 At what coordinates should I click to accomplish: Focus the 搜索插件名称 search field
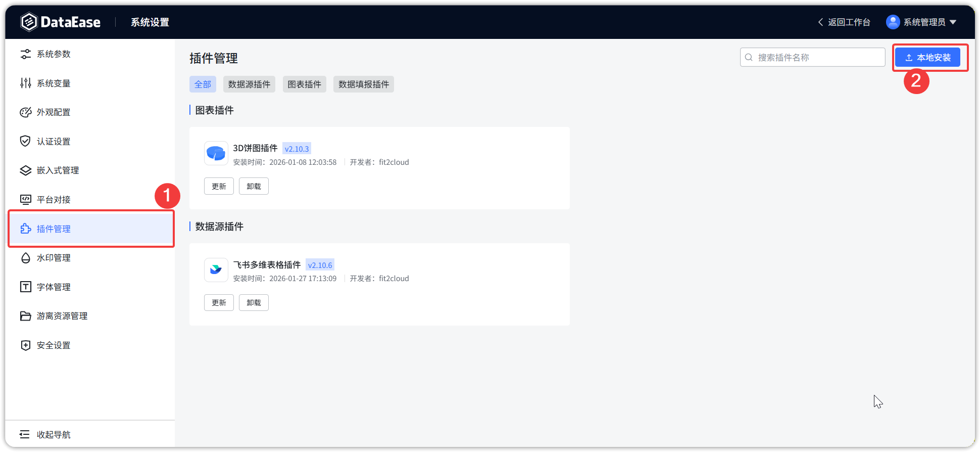(x=812, y=57)
